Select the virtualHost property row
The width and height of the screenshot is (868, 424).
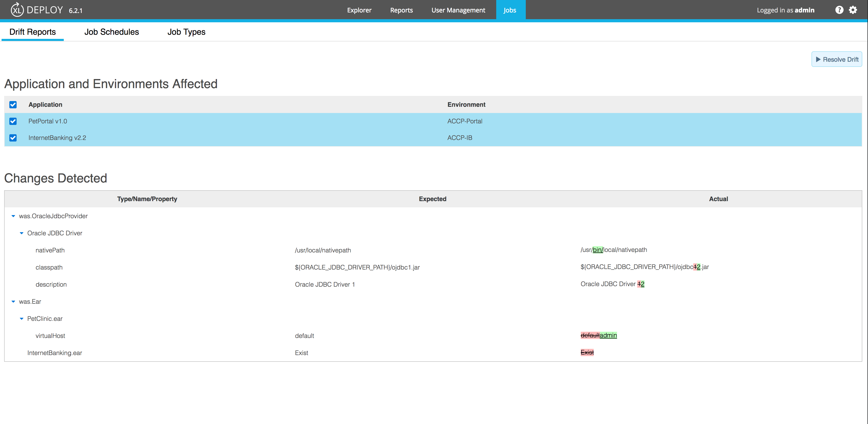click(x=433, y=336)
